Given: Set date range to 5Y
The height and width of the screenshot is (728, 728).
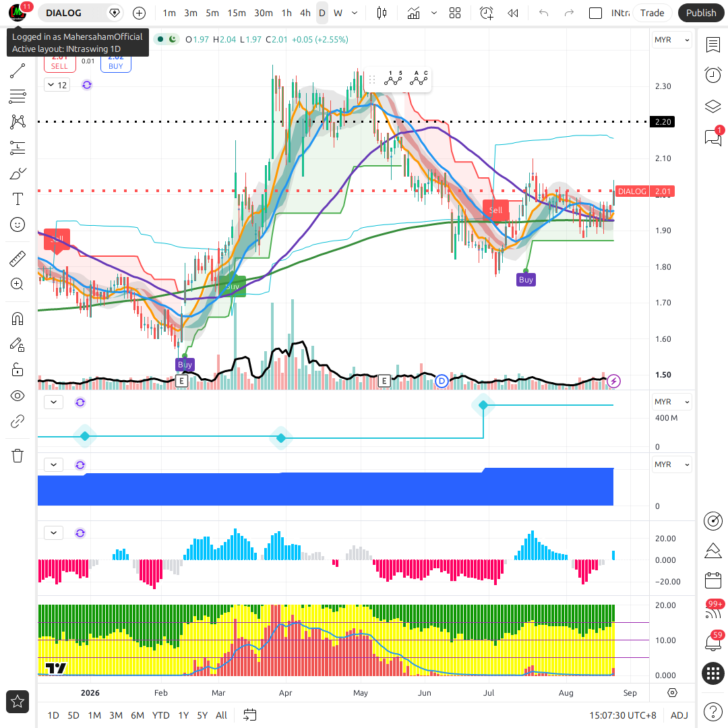Looking at the screenshot, I should tap(202, 715).
